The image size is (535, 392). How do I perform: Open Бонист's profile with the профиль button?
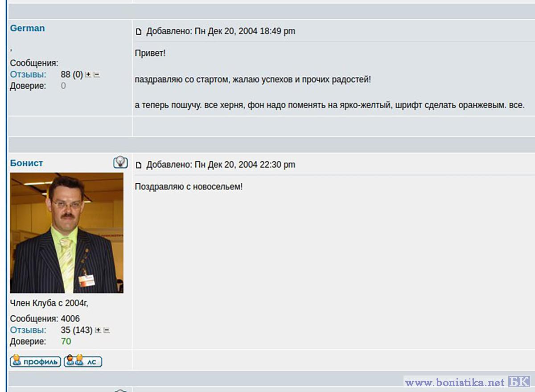35,361
